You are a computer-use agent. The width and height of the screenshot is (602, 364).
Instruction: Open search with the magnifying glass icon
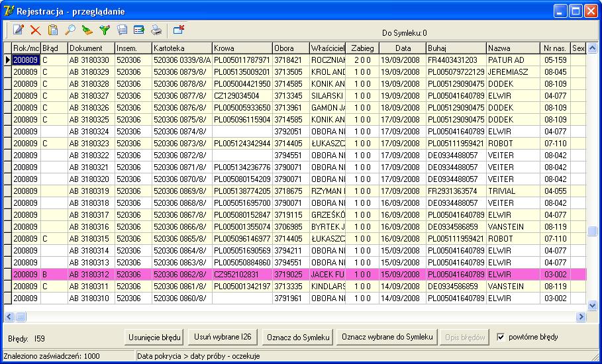pyautogui.click(x=70, y=30)
